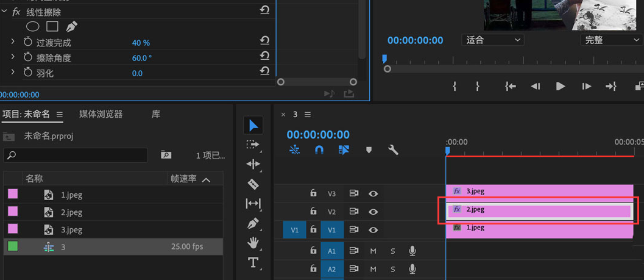The width and height of the screenshot is (644, 280).
Task: Create ellipse mask for linear wipe effect
Action: coord(32,27)
